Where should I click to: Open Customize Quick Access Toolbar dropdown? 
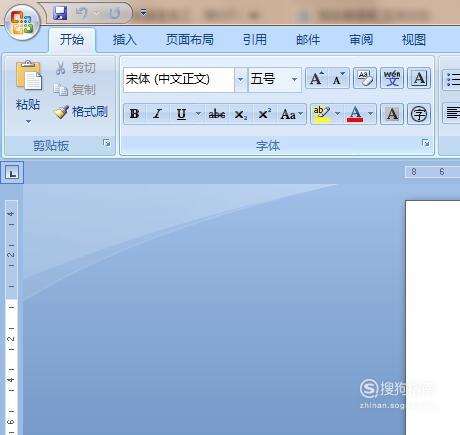(x=143, y=13)
